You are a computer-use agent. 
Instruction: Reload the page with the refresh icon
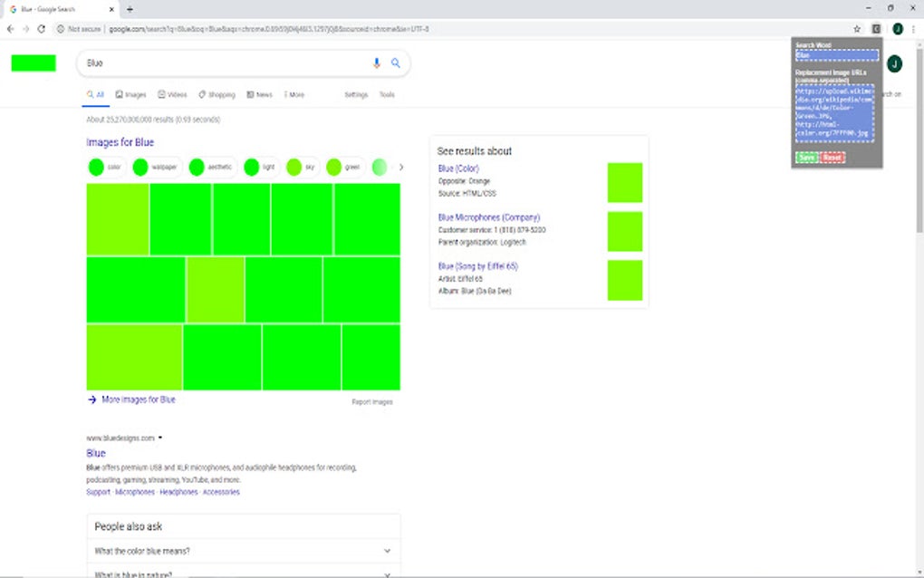point(41,29)
